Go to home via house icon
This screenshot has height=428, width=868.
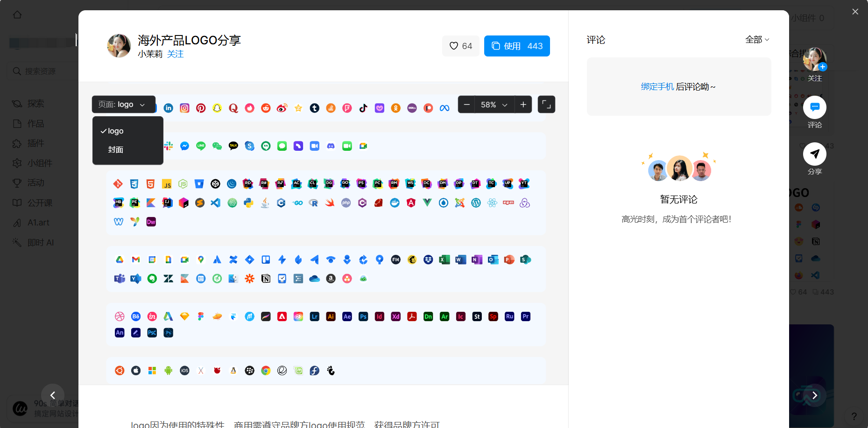point(17,14)
